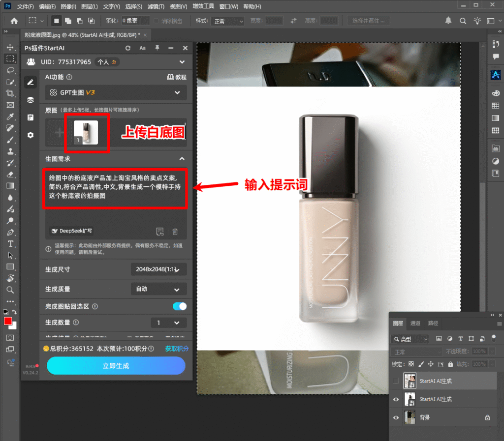Toggle the layer filter on/off switch

(494, 338)
